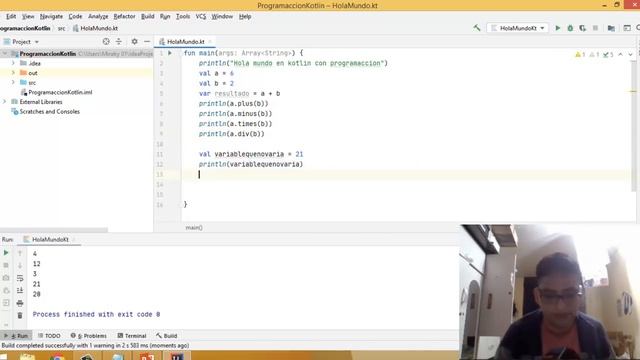Open the Navigate menu

51,16
